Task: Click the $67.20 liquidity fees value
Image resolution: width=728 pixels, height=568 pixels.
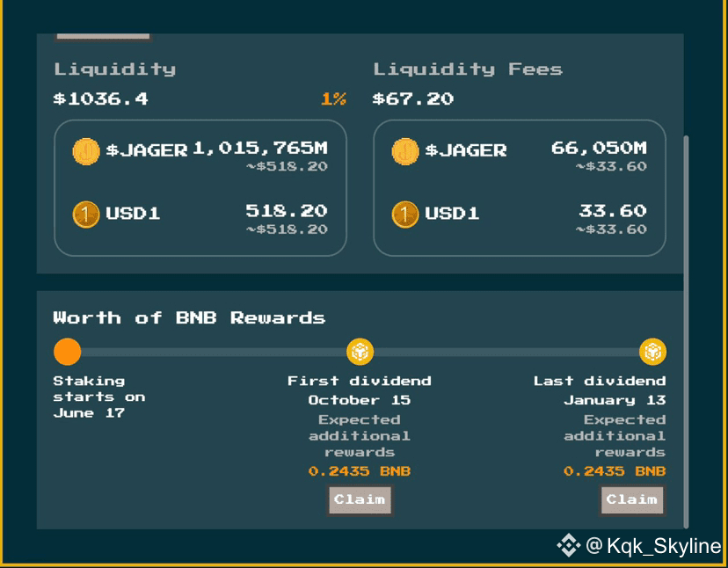Action: point(412,98)
